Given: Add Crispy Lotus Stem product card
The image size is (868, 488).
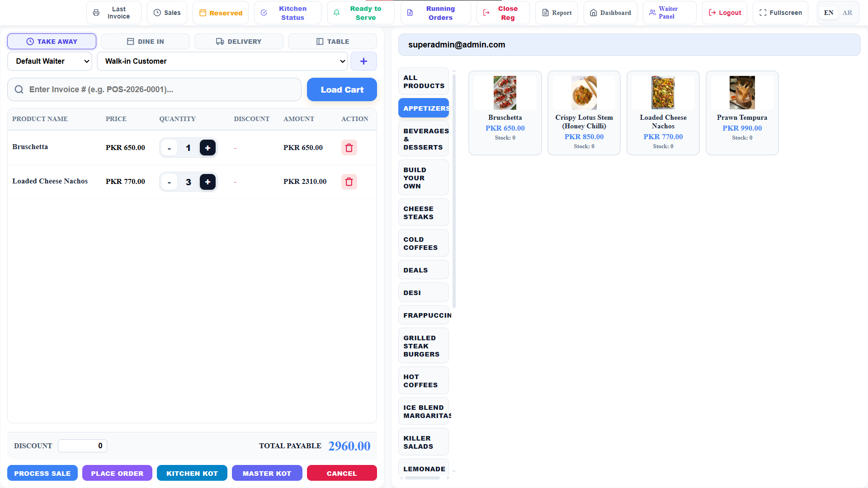Looking at the screenshot, I should pos(584,113).
